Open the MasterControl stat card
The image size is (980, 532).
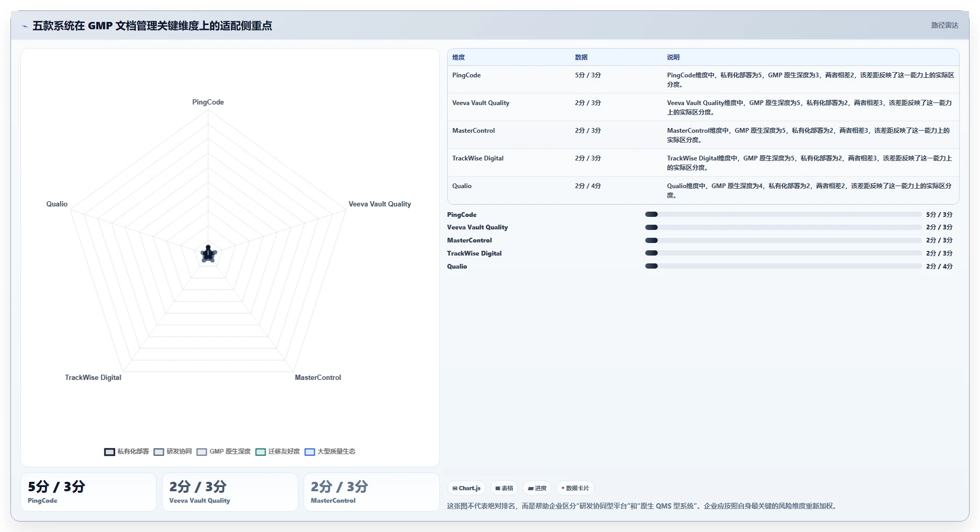pos(371,492)
